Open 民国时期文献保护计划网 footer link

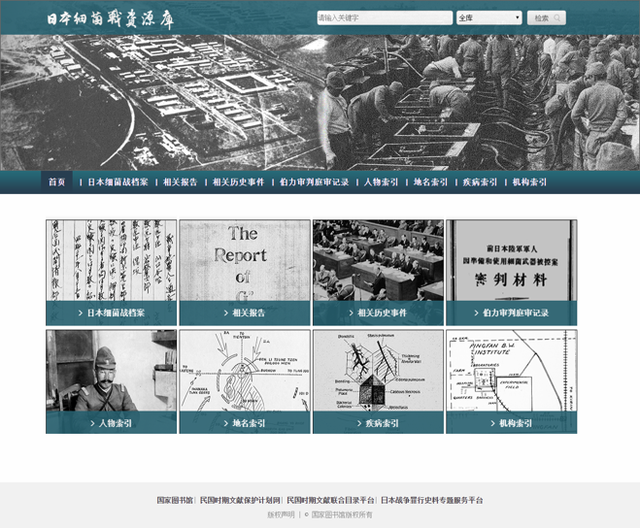(x=240, y=500)
